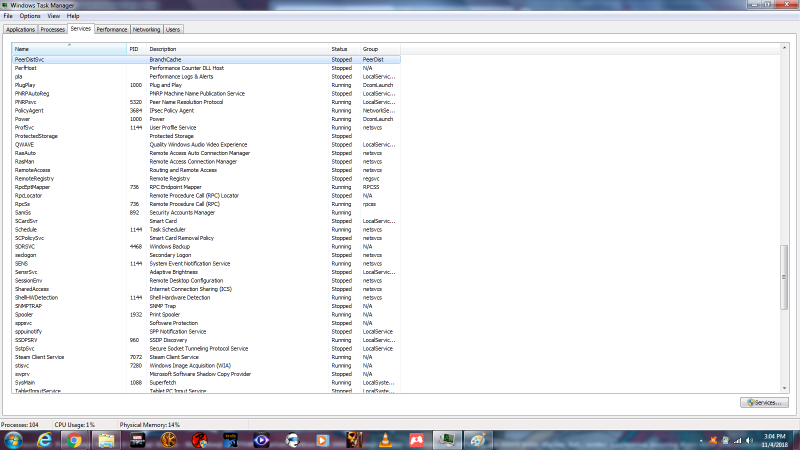Viewport: 800px width, 450px height.
Task: Open the red gamepad icon on taskbar
Action: [416, 440]
